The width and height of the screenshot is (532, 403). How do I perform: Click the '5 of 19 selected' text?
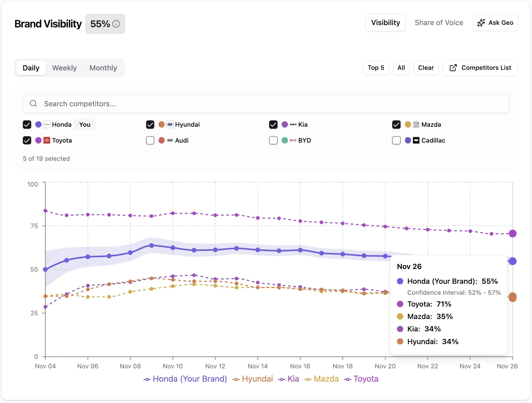(x=46, y=158)
